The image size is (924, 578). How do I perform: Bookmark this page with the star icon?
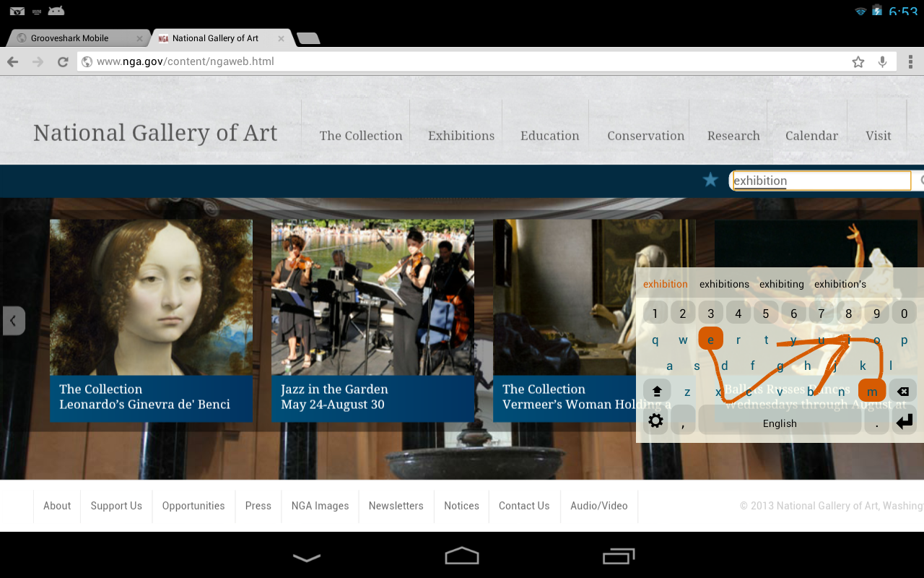point(858,62)
